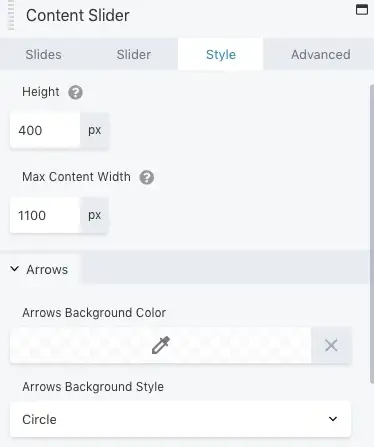Screen dimensions: 374x447
Task: Switch to the Slides tab
Action: (x=43, y=54)
